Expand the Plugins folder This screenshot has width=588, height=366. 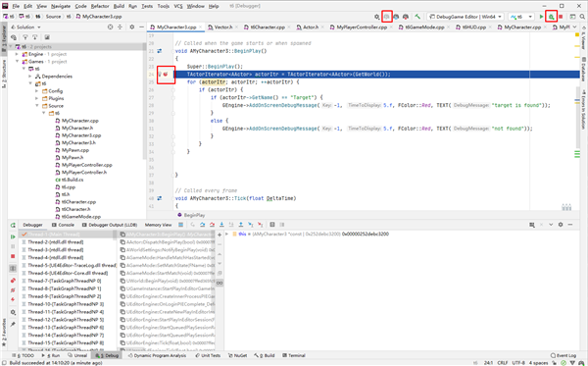(x=37, y=98)
